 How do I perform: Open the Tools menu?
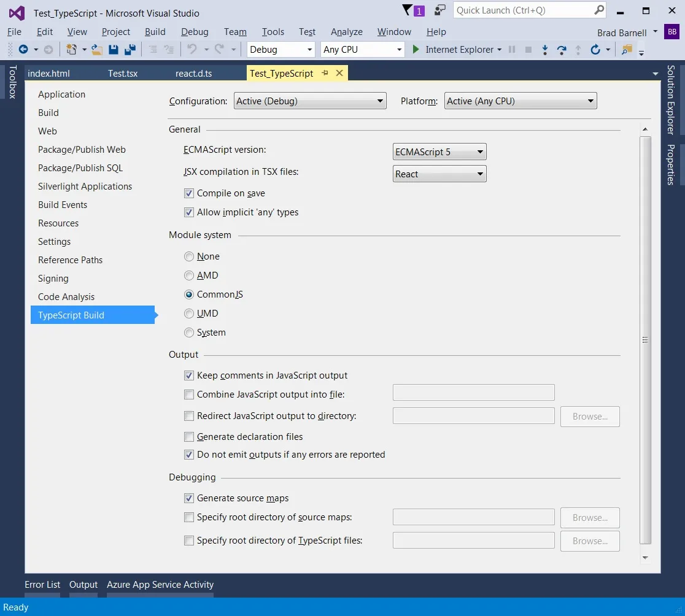point(273,32)
